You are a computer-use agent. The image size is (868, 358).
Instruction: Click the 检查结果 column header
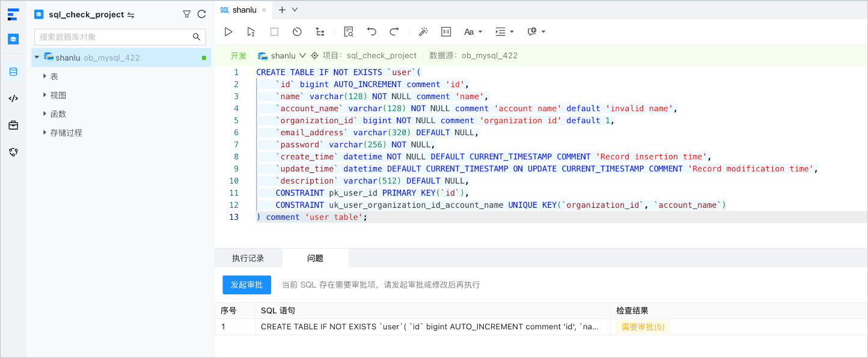click(x=632, y=311)
